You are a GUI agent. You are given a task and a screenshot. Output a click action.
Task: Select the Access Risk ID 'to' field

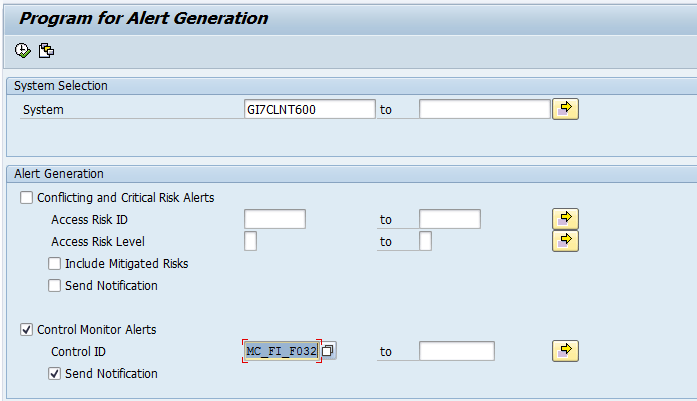tap(449, 219)
